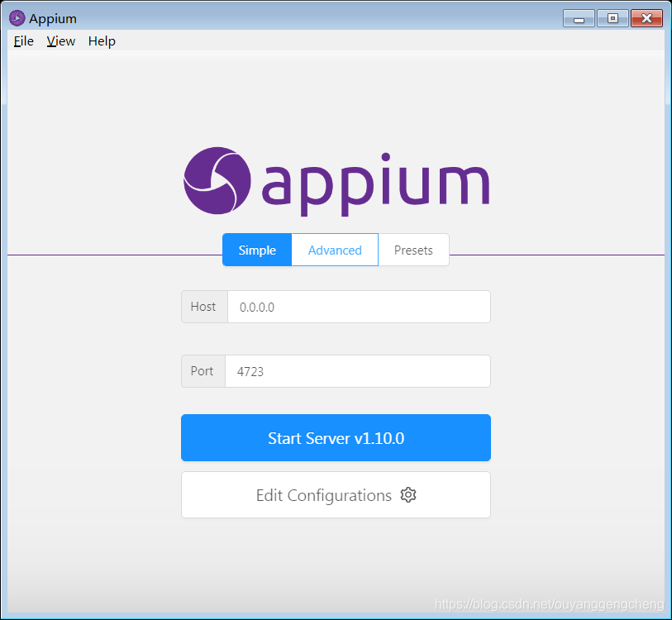Click the Appium title bar icon
Image resolution: width=672 pixels, height=620 pixels.
coord(17,18)
